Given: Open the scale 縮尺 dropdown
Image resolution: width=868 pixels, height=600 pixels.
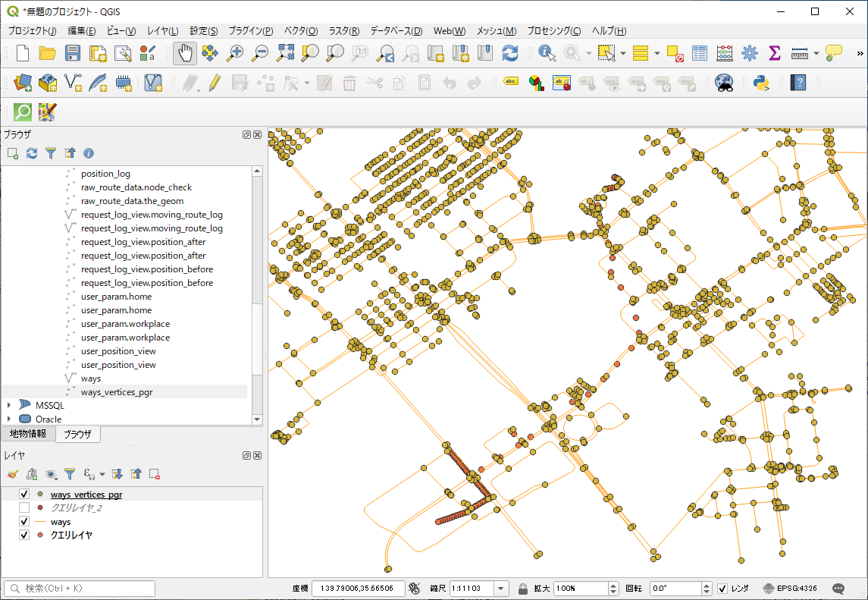Looking at the screenshot, I should click(x=501, y=589).
